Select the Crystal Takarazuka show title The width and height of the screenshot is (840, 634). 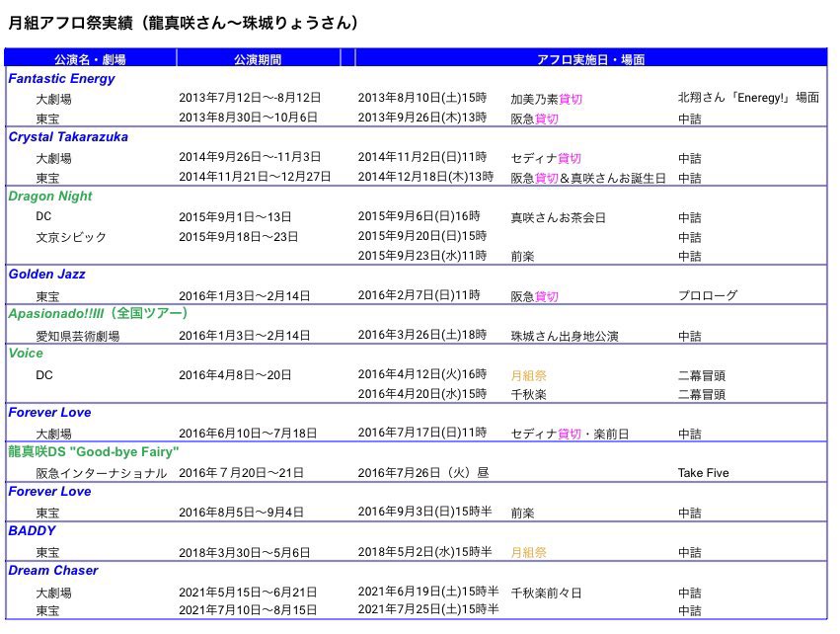68,137
